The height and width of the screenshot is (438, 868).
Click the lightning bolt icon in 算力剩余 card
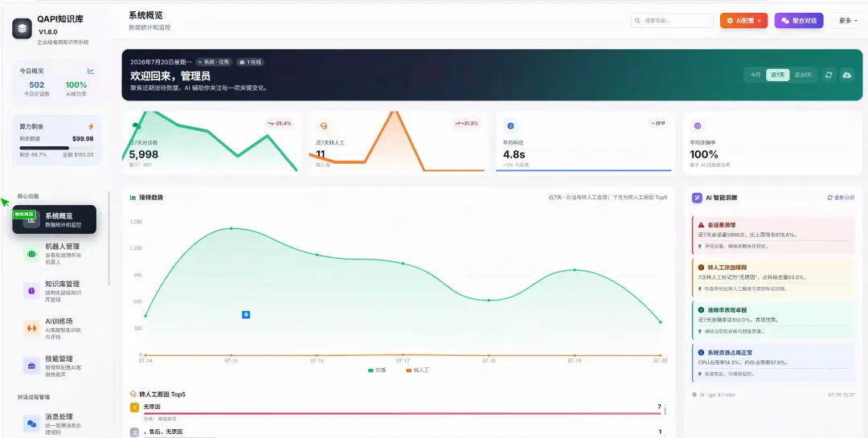coord(91,126)
